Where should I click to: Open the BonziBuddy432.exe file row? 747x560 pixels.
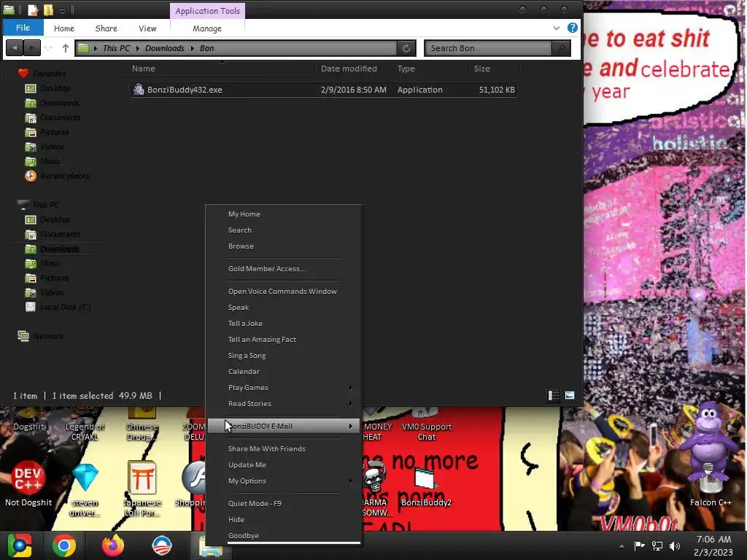pos(323,90)
